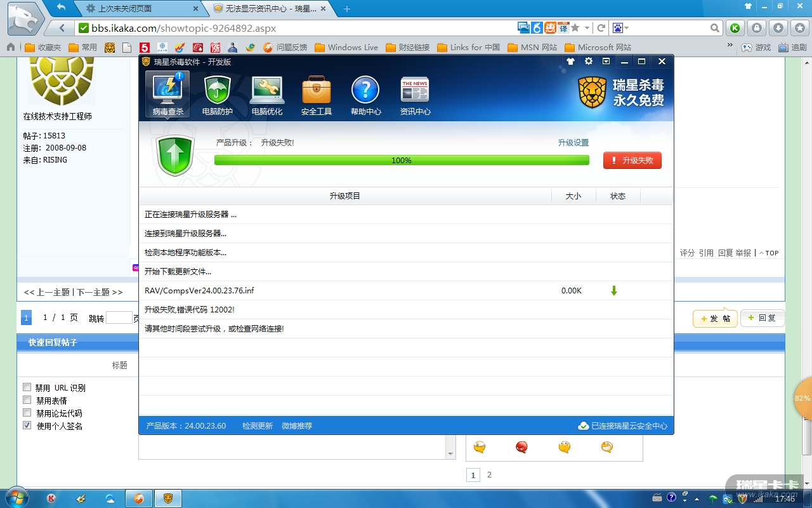812x508 pixels.
Task: Select the 正在连接瑞星升级服务器 row
Action: click(406, 215)
